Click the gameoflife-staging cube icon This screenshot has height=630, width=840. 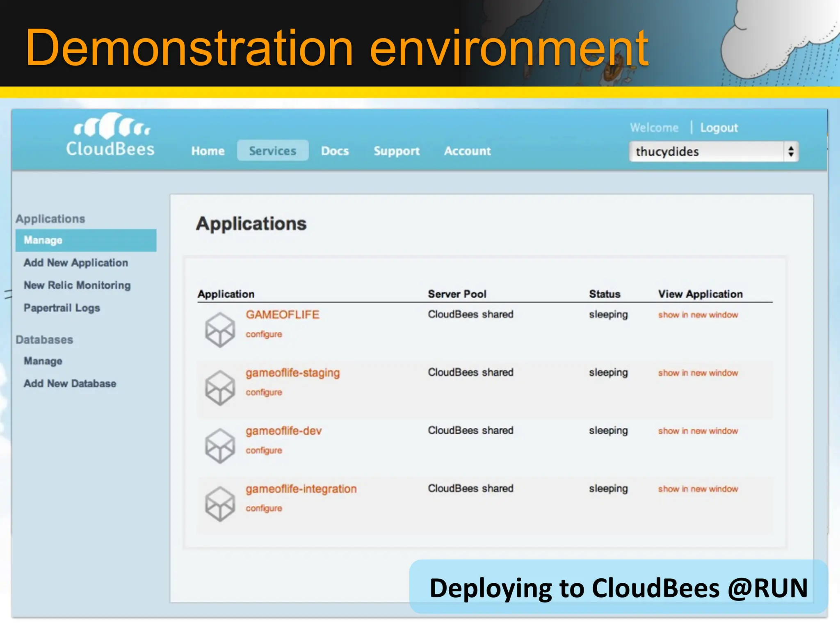[220, 388]
